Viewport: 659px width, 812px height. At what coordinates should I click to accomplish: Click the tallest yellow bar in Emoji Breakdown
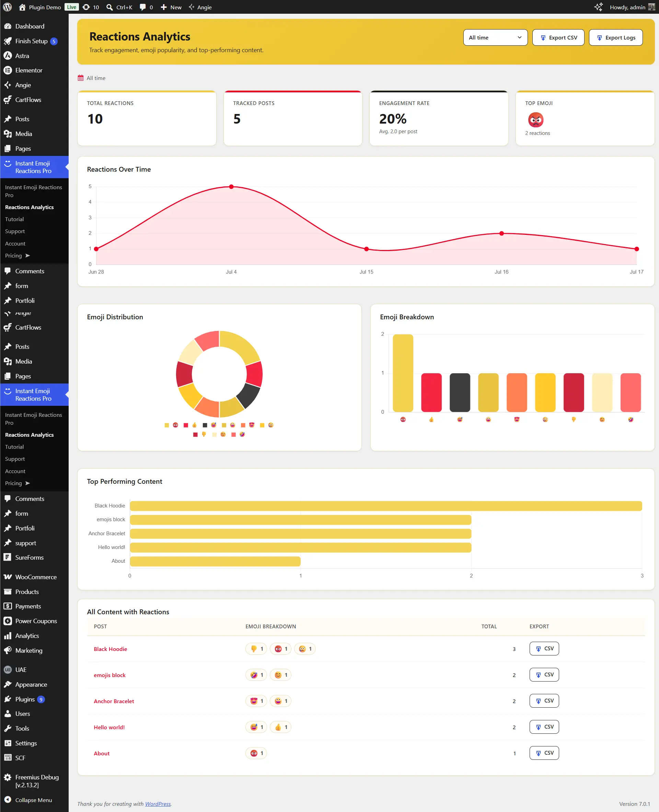click(x=403, y=373)
